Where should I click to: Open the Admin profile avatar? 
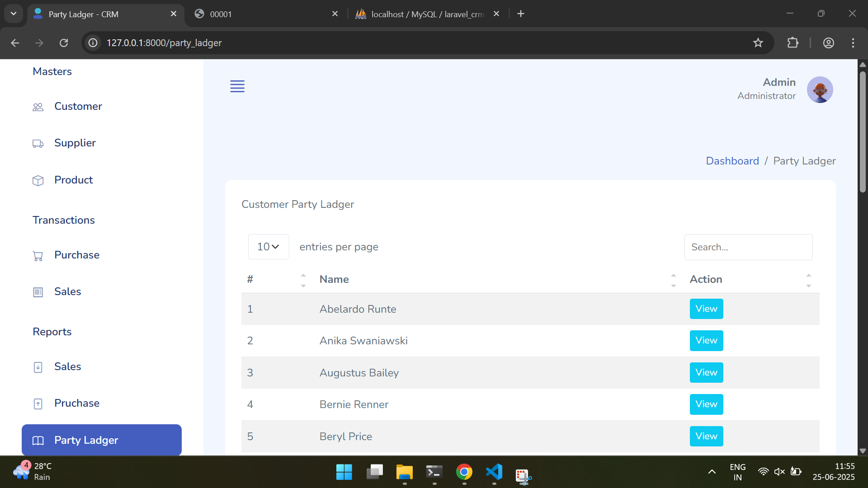point(820,89)
